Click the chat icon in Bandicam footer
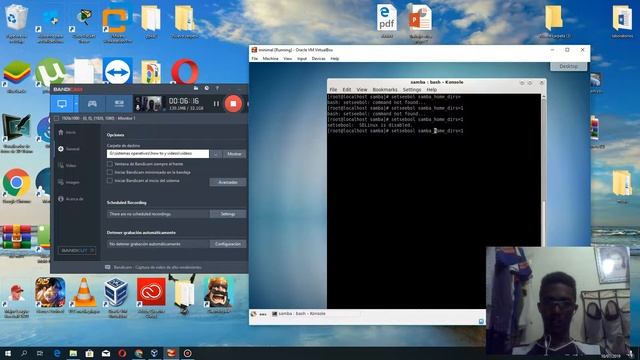 click(108, 267)
